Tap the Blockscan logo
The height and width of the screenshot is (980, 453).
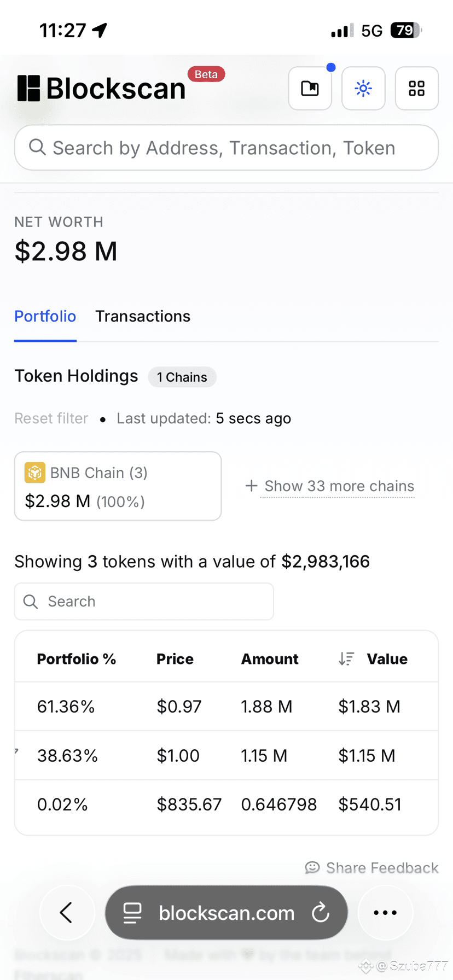point(102,88)
